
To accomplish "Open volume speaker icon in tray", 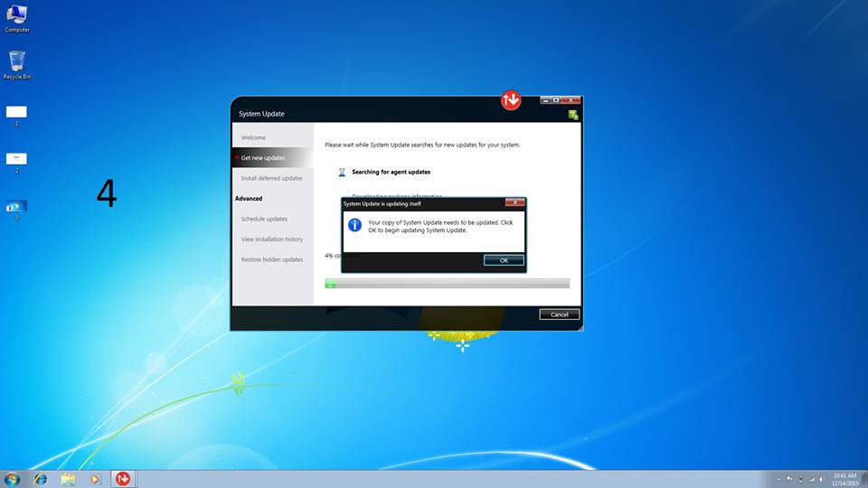I will coord(822,480).
